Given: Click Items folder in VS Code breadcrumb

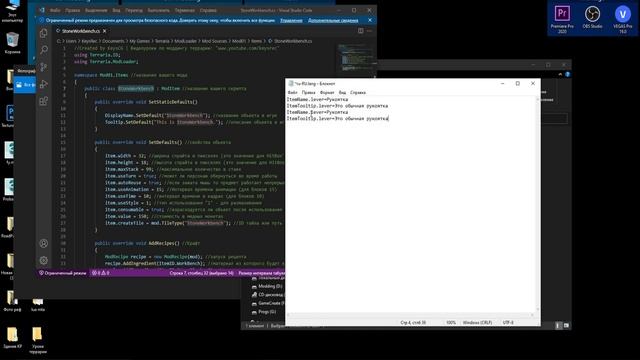Looking at the screenshot, I should (x=257, y=41).
